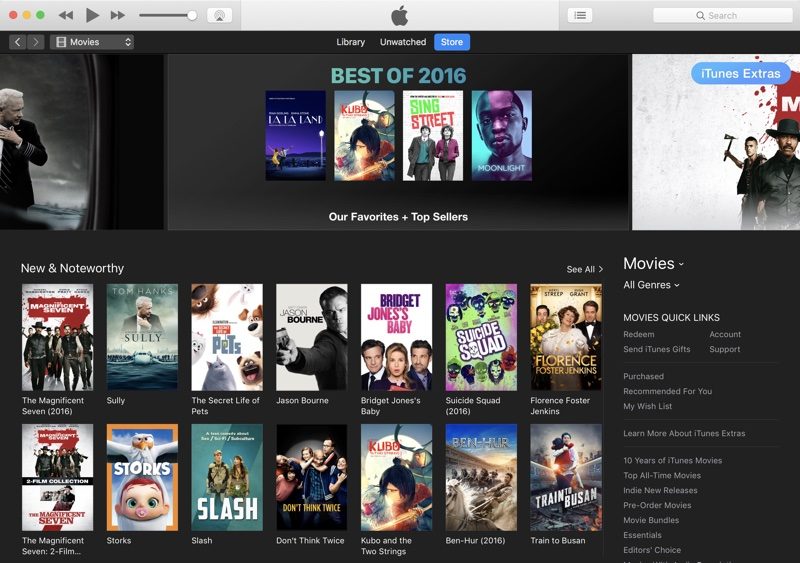The height and width of the screenshot is (563, 800).
Task: Open the Movies media type dropdown
Action: tap(92, 42)
